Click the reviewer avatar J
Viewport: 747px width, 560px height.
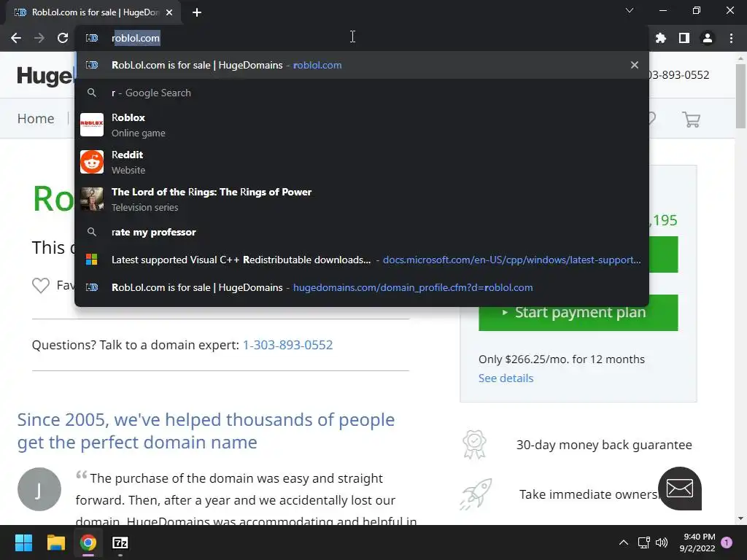[x=39, y=489]
